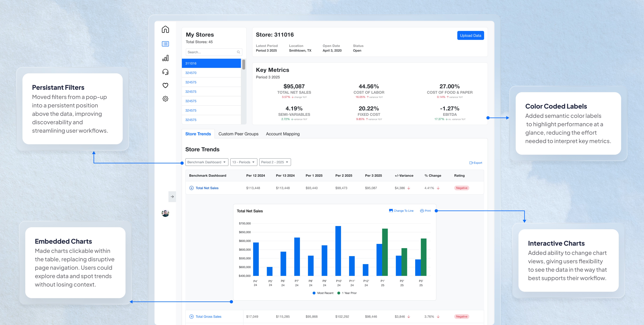Open the Benchmark Dashboard dropdown
The width and height of the screenshot is (644, 325).
pyautogui.click(x=207, y=162)
